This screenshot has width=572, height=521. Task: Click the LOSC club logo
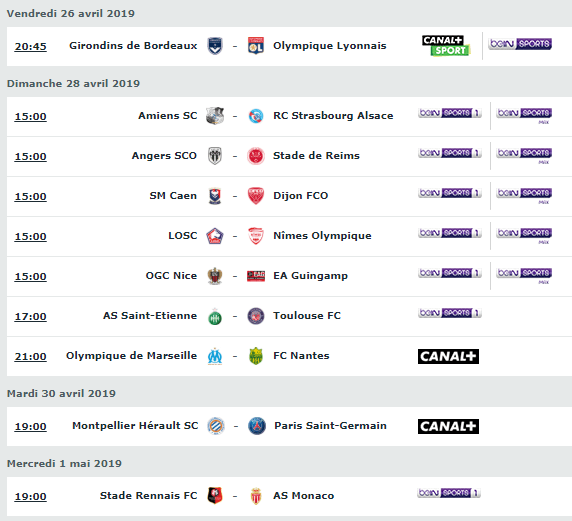pos(215,236)
